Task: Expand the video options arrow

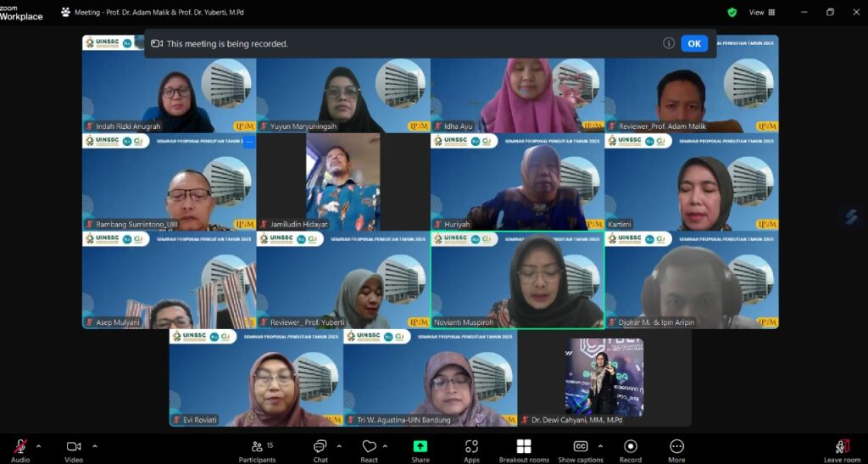Action: pyautogui.click(x=94, y=446)
